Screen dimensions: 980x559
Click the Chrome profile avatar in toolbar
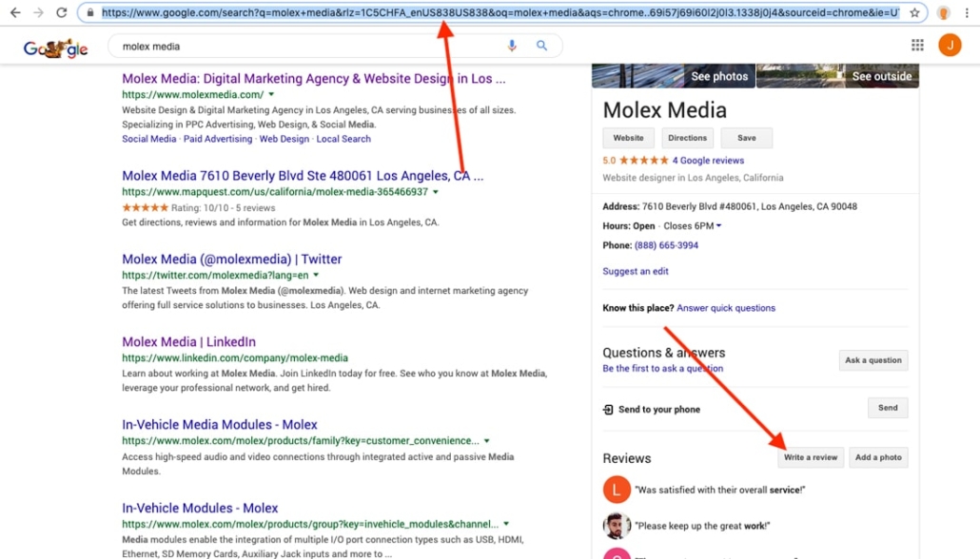click(x=944, y=12)
